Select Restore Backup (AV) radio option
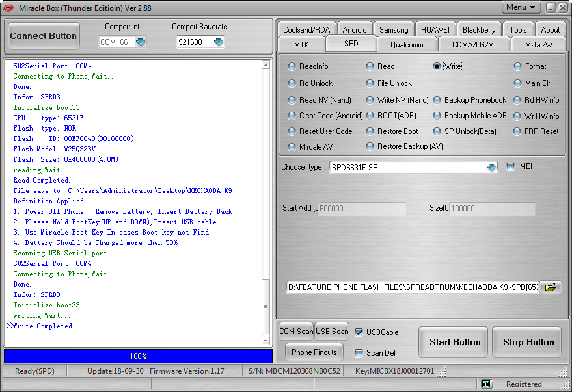572x392 pixels. coord(370,146)
